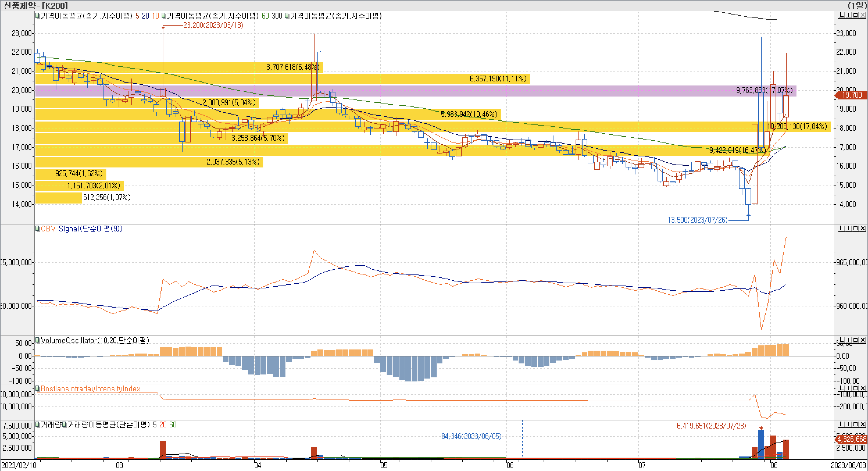The width and height of the screenshot is (868, 471).
Task: Close the 거래량 volume pane
Action: tap(863, 424)
